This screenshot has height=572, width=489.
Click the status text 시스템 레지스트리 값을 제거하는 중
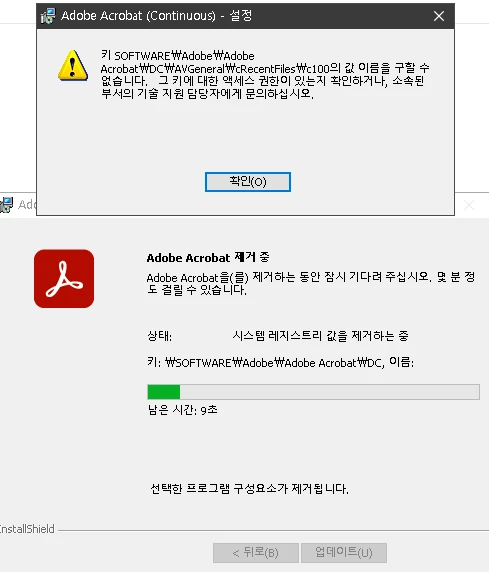pyautogui.click(x=320, y=336)
